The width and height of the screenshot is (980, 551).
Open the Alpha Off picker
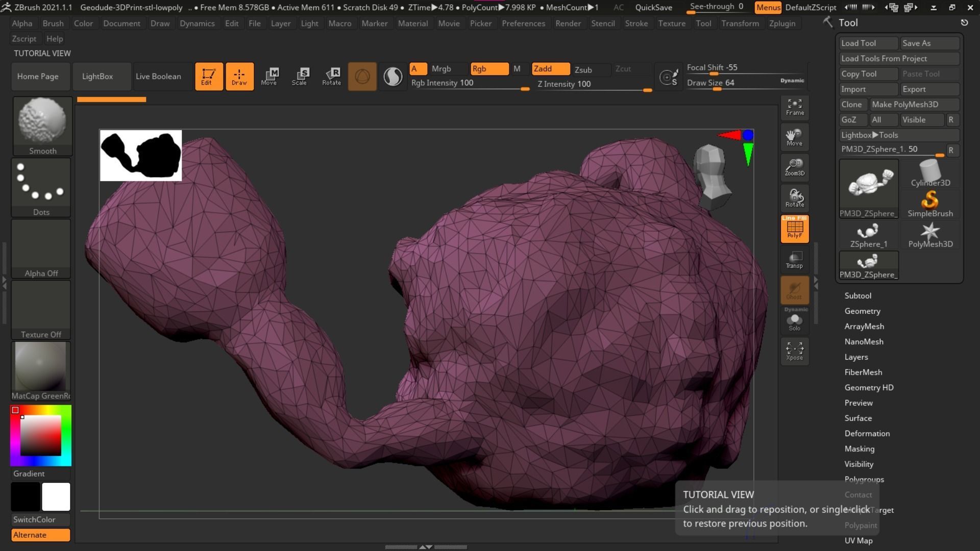pos(41,248)
